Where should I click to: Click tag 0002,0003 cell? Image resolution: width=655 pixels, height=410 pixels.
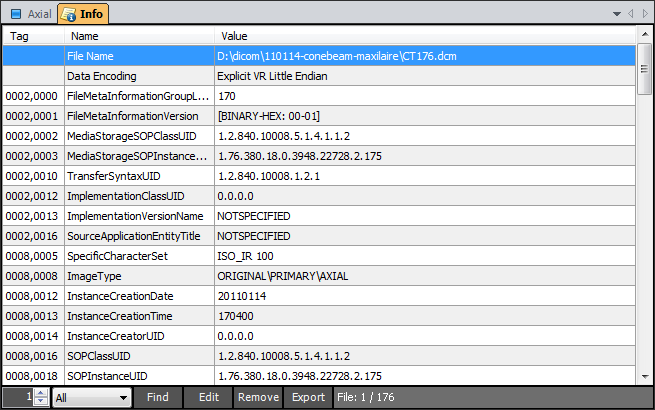click(x=33, y=156)
